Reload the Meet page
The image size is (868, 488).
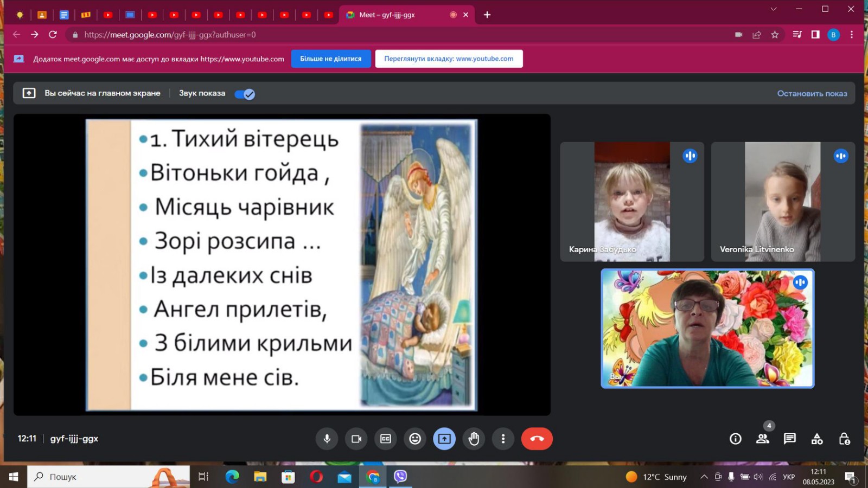[x=53, y=35]
